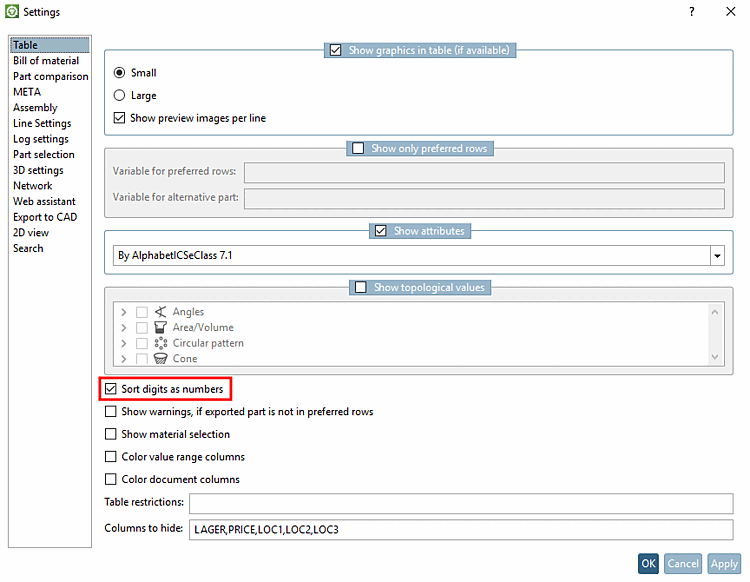
Task: Click the Circular pattern icon
Action: pyautogui.click(x=161, y=343)
